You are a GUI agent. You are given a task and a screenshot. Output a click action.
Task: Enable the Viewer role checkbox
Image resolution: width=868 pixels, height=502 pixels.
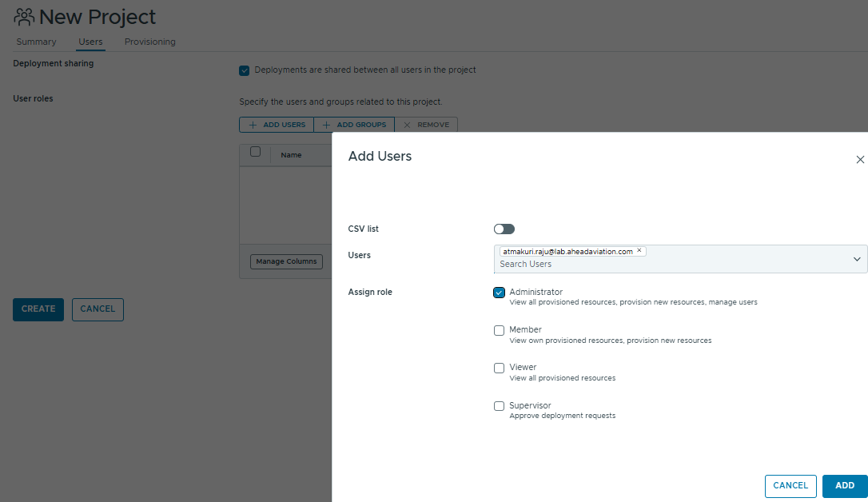tap(500, 368)
